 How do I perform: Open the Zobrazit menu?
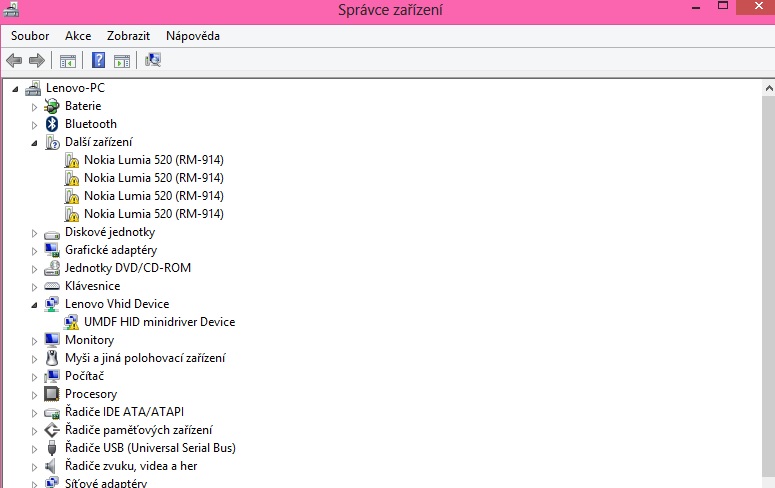click(x=129, y=36)
